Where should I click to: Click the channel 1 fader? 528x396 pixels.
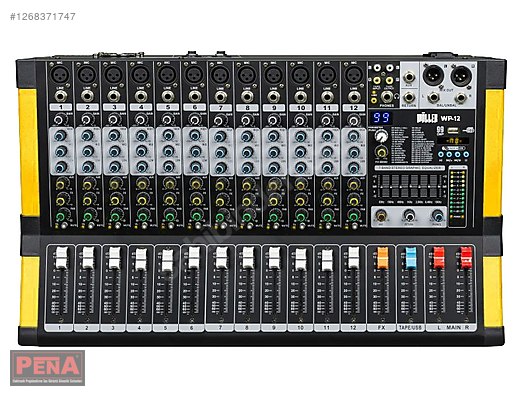coord(62,258)
